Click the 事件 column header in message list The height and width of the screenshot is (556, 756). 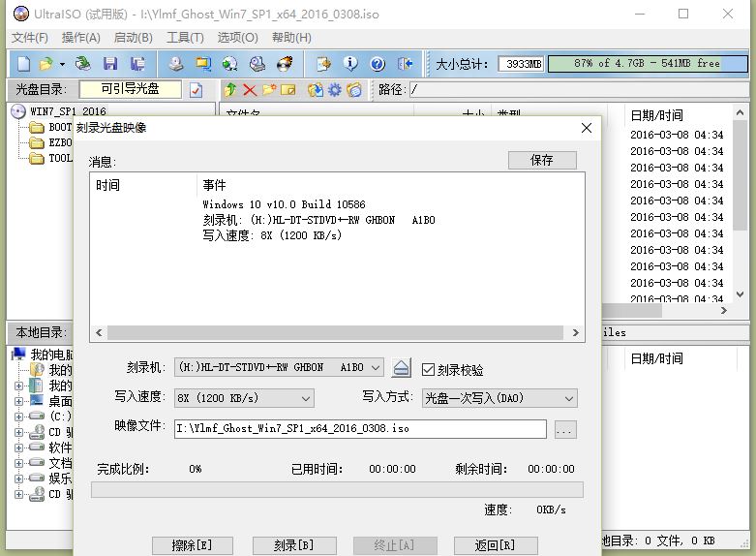[x=214, y=185]
